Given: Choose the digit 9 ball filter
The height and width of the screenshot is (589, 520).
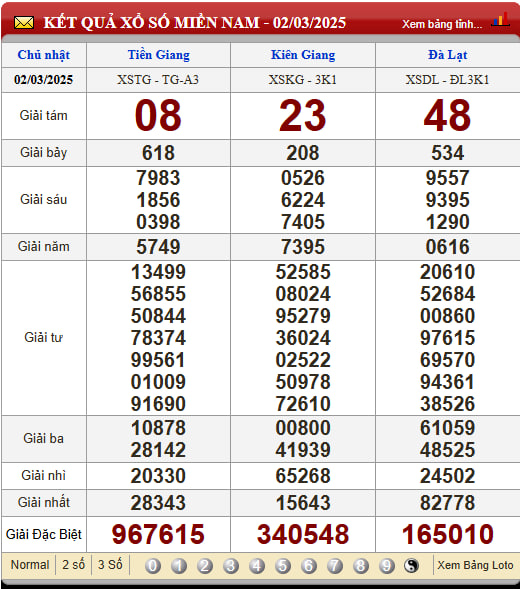Looking at the screenshot, I should click(387, 566).
